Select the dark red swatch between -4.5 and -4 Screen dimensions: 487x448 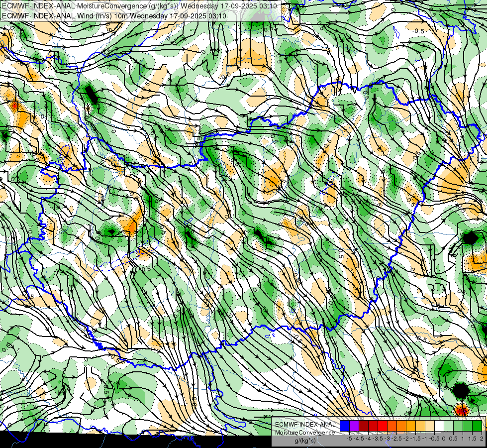(x=364, y=426)
